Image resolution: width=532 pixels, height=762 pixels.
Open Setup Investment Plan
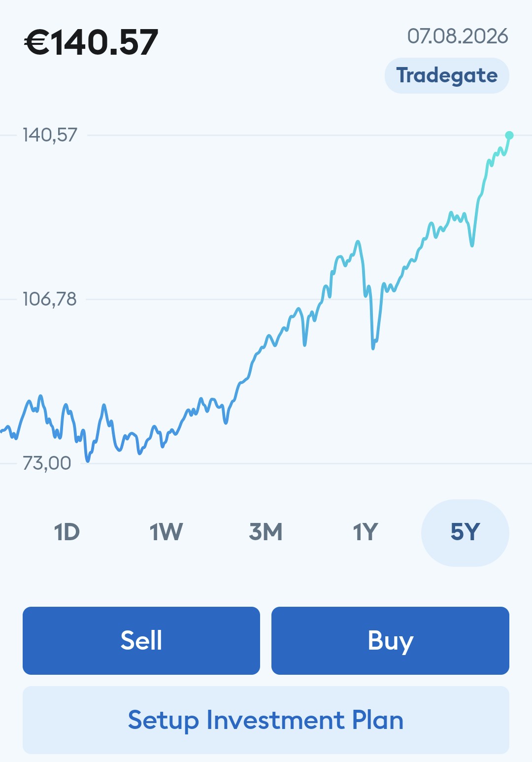pos(266,720)
